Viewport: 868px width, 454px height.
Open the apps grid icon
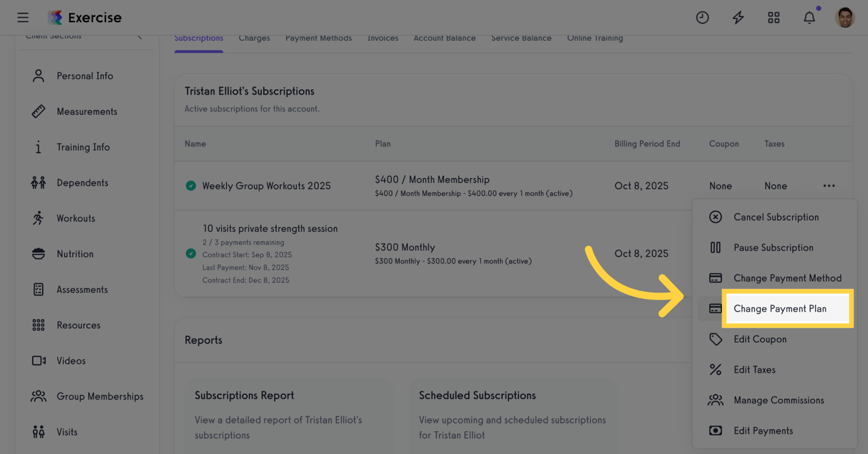773,18
